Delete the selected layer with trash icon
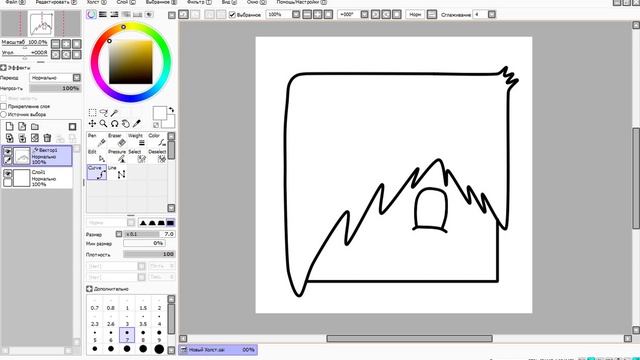The image size is (640, 360). (x=47, y=138)
